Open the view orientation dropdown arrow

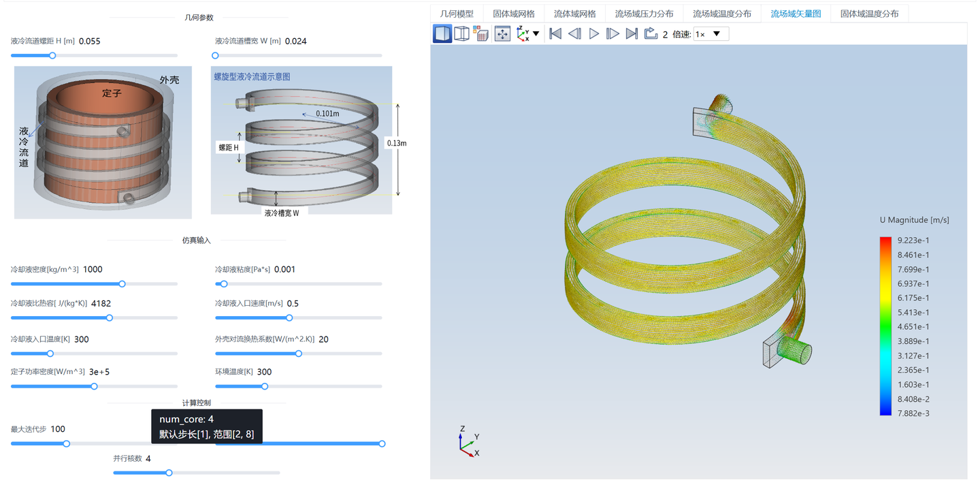536,33
